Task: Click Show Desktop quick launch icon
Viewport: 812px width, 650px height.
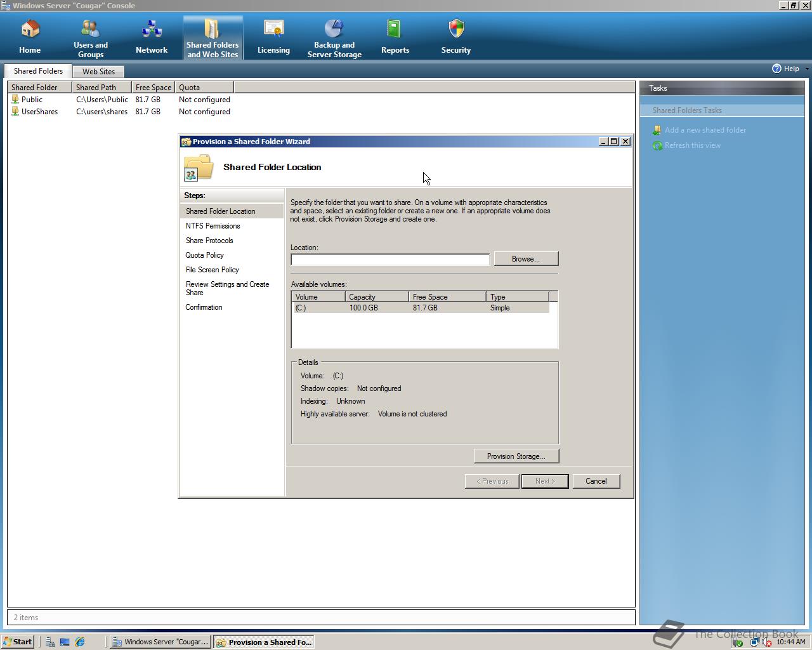Action: pos(65,642)
